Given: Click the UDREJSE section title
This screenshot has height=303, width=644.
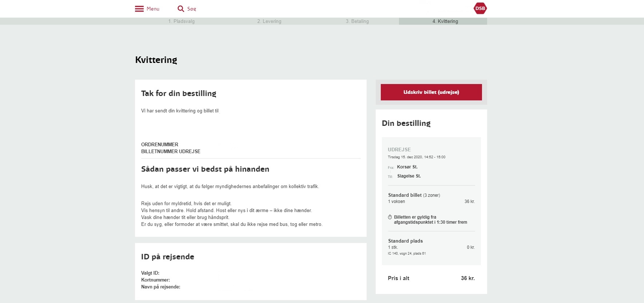Looking at the screenshot, I should pyautogui.click(x=399, y=149).
